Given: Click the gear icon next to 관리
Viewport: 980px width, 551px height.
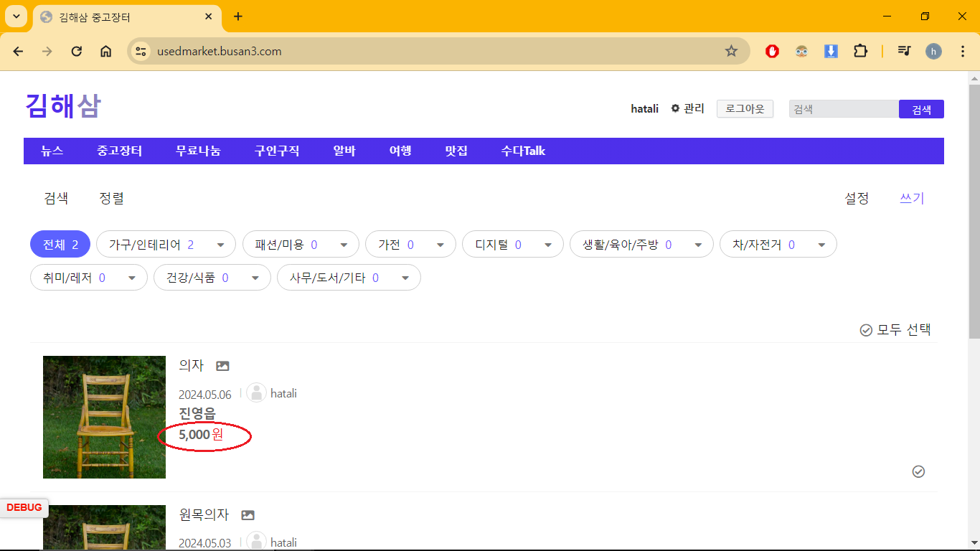Looking at the screenshot, I should 675,108.
